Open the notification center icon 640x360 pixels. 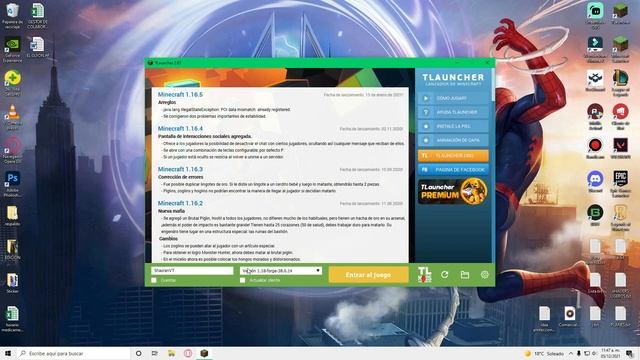[630, 353]
